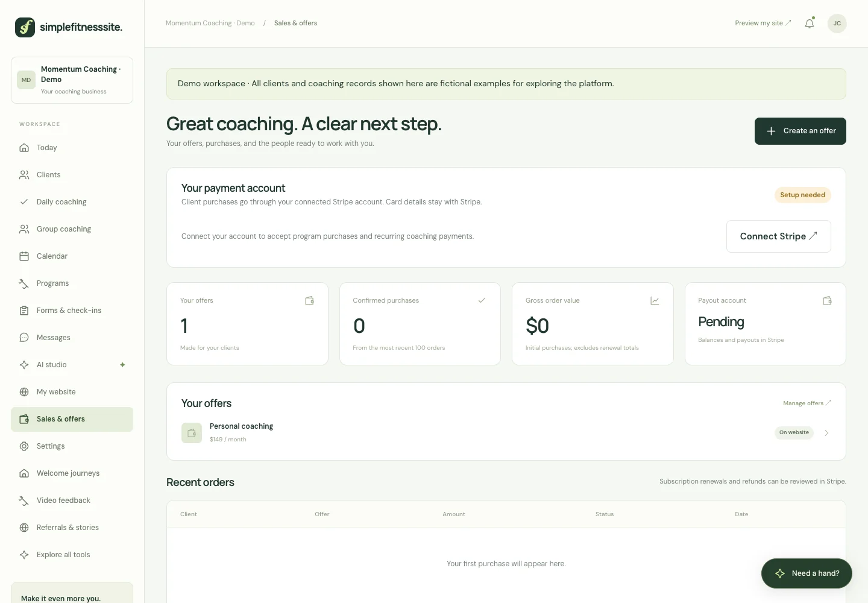
Task: Open Welcome journeys in the sidebar
Action: (72, 473)
